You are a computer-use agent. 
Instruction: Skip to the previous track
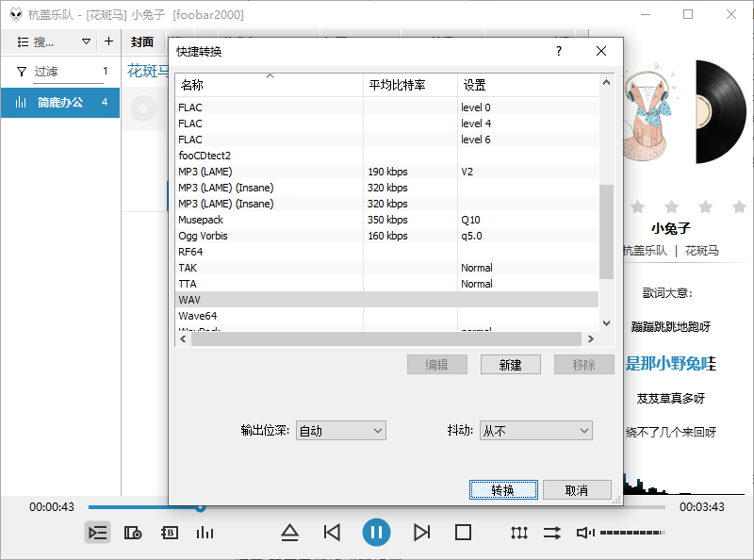pyautogui.click(x=332, y=533)
